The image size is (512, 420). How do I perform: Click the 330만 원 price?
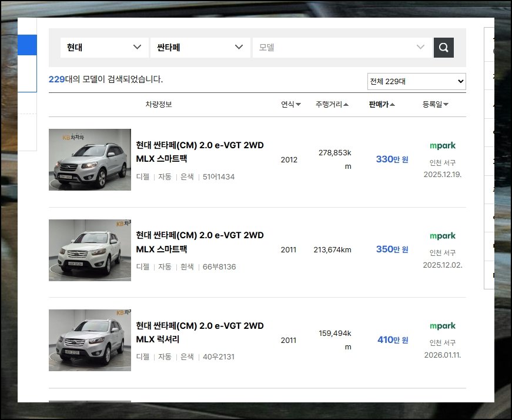pyautogui.click(x=392, y=159)
